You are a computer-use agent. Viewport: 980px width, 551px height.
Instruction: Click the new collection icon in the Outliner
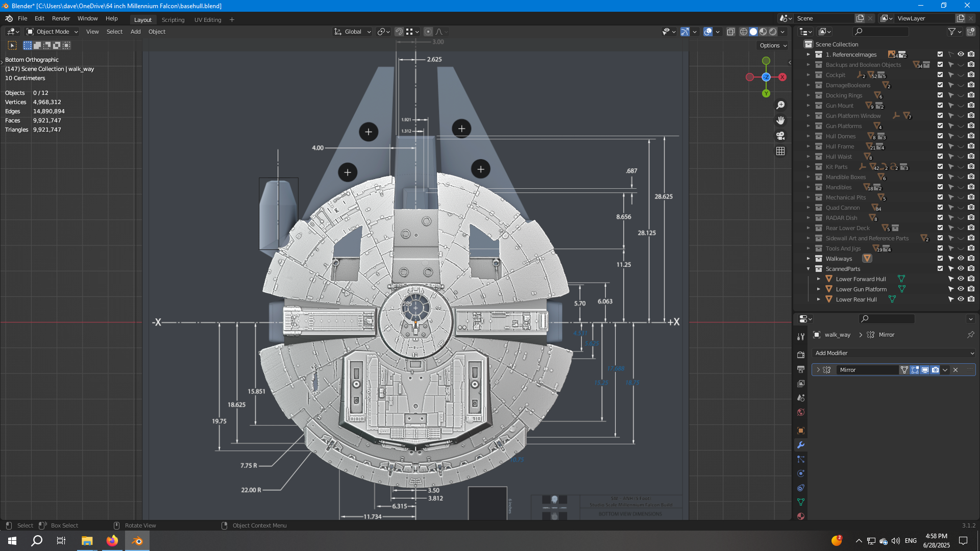(x=970, y=32)
